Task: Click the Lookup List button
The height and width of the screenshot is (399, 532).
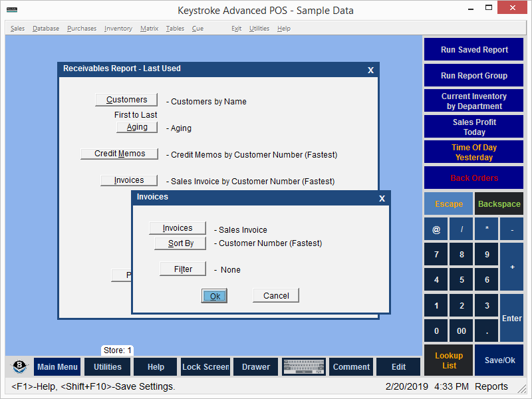Action: [448, 360]
